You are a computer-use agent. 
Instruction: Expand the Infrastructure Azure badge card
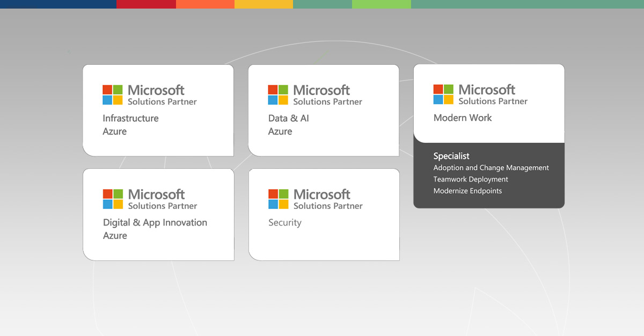click(158, 110)
